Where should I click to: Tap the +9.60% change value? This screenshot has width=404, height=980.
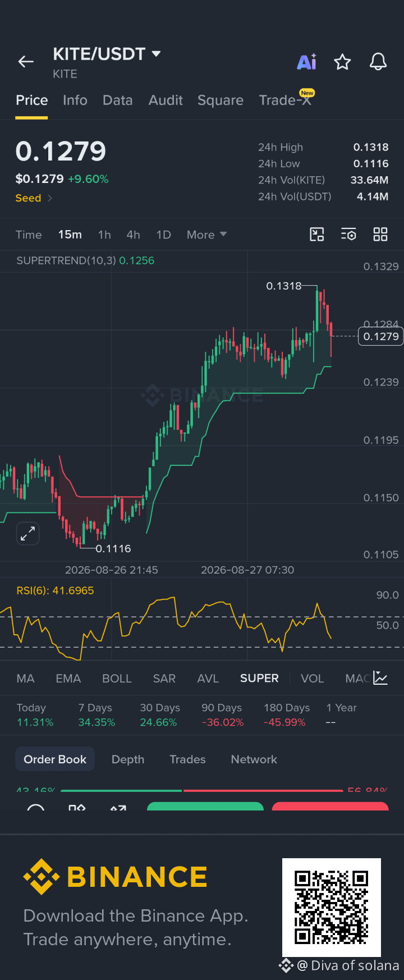[88, 179]
